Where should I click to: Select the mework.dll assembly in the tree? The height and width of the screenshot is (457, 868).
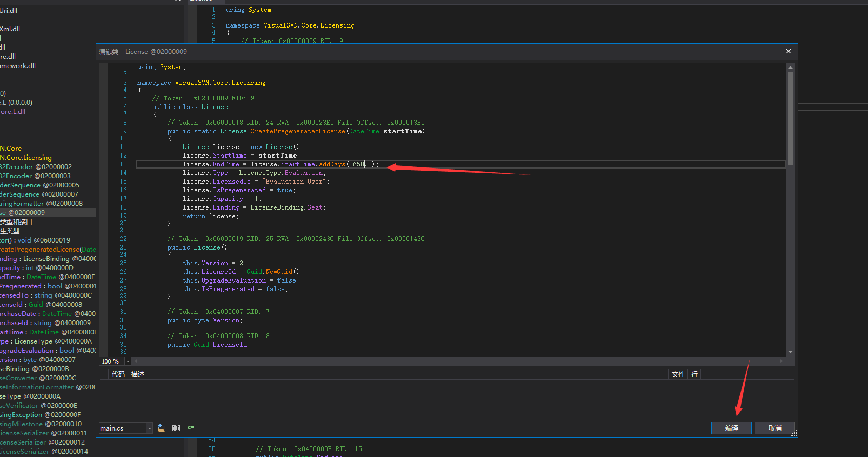coord(18,66)
